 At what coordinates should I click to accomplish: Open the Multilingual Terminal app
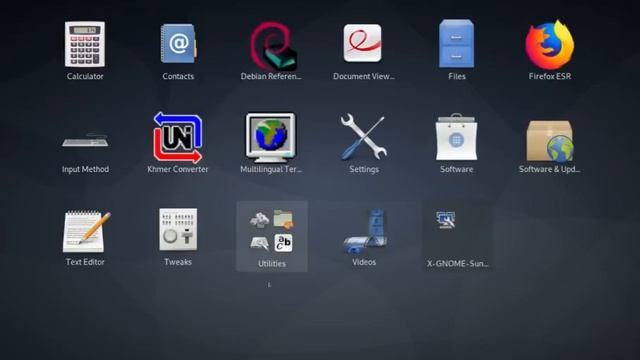271,138
